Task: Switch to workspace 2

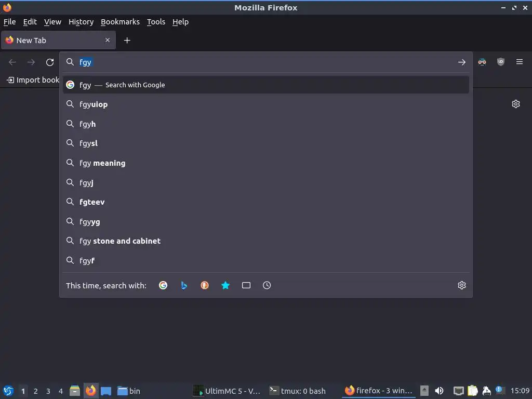Action: (x=36, y=391)
